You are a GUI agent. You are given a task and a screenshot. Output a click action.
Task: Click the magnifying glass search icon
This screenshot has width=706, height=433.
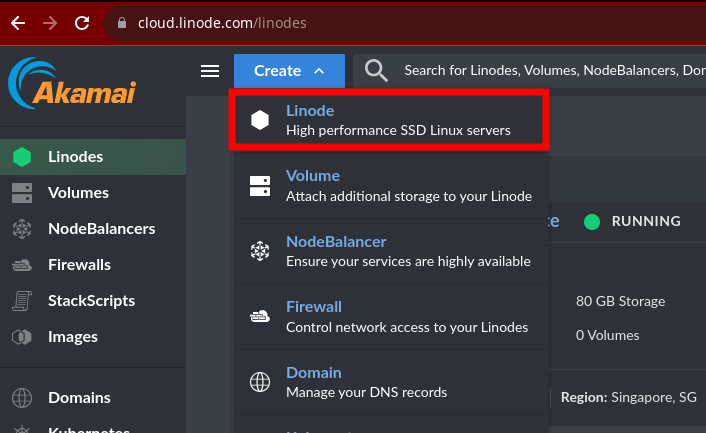pos(376,71)
